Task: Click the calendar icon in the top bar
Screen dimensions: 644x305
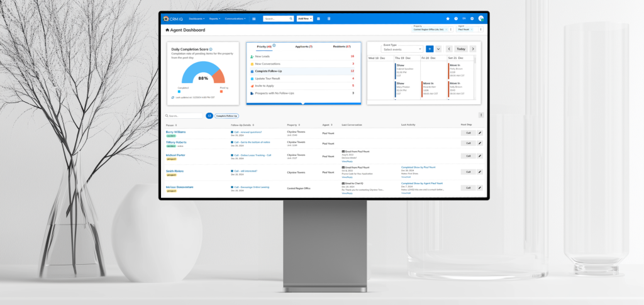Action: click(x=319, y=19)
